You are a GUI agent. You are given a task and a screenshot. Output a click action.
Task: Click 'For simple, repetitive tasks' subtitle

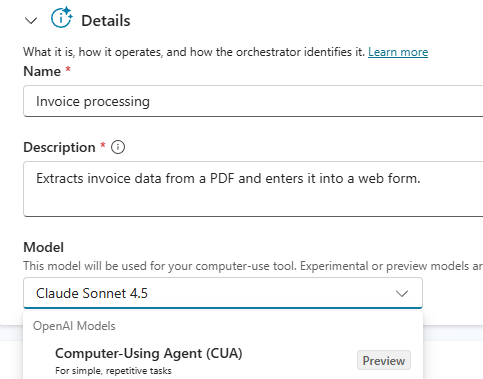113,371
